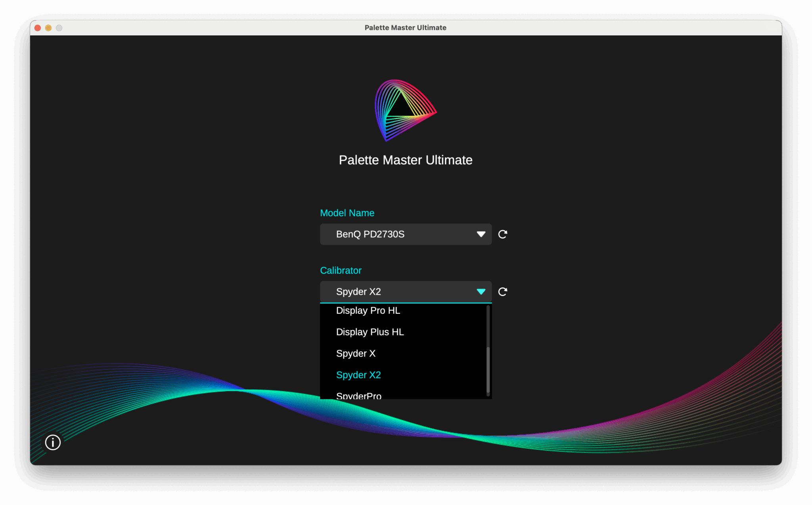
Task: Collapse Calibrator list using the cyan arrow
Action: pos(481,292)
